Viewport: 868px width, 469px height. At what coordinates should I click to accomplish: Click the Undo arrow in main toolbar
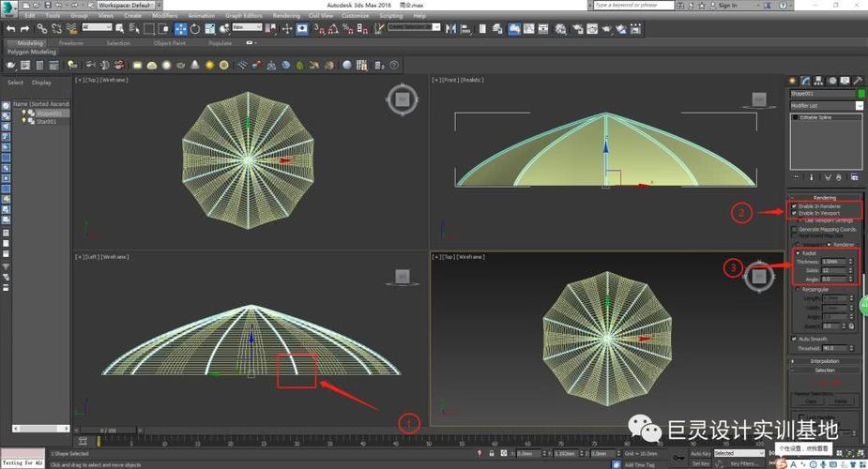point(10,29)
